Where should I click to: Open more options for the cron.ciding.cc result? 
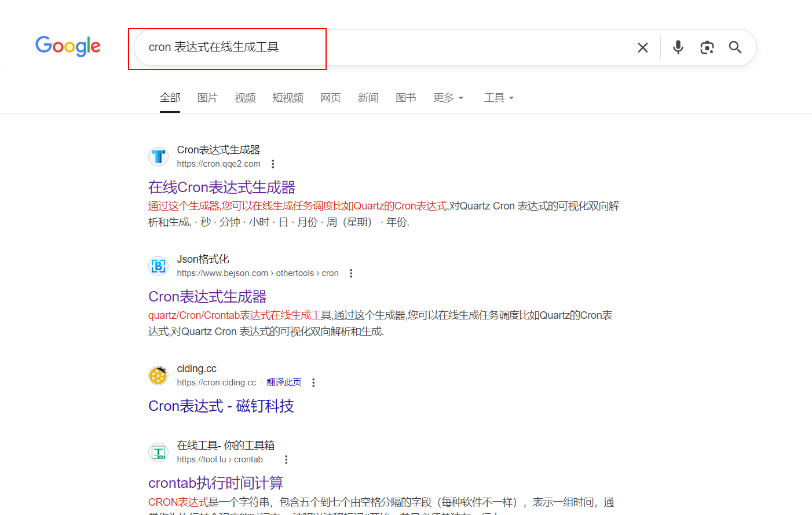click(313, 382)
